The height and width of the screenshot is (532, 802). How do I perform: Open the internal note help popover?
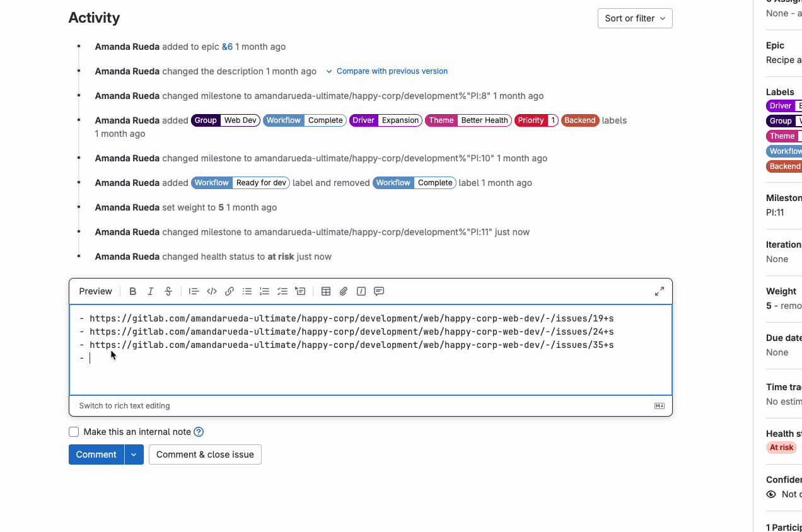click(199, 432)
